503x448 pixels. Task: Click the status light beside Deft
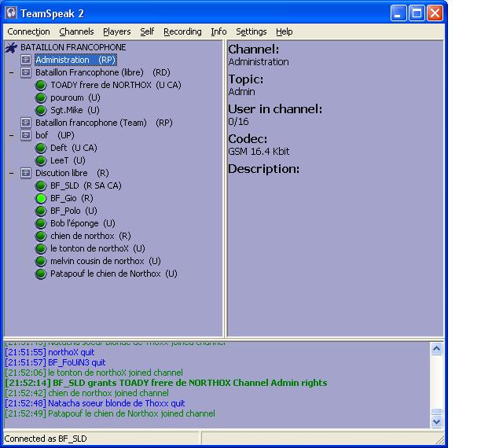(x=41, y=148)
